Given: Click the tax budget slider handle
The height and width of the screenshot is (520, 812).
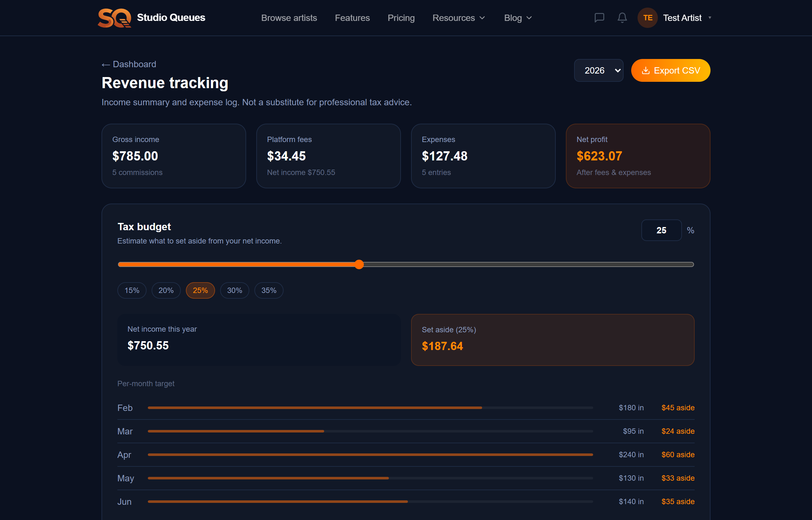Looking at the screenshot, I should (359, 264).
